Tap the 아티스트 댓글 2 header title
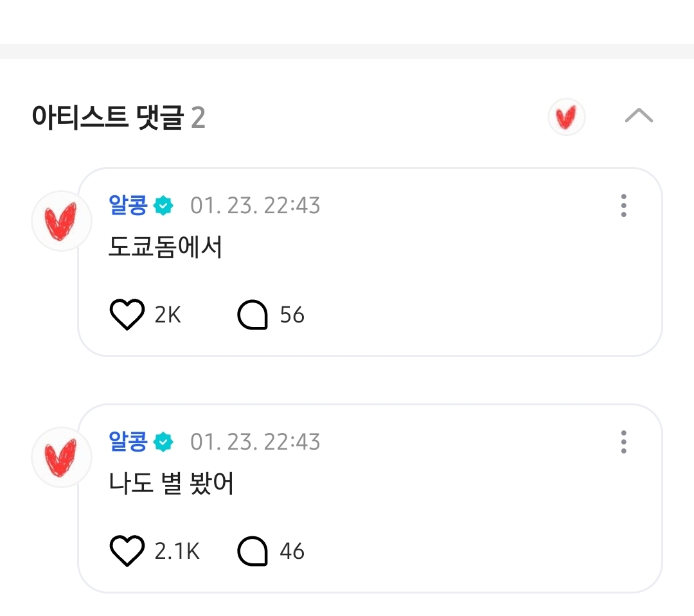 [119, 118]
